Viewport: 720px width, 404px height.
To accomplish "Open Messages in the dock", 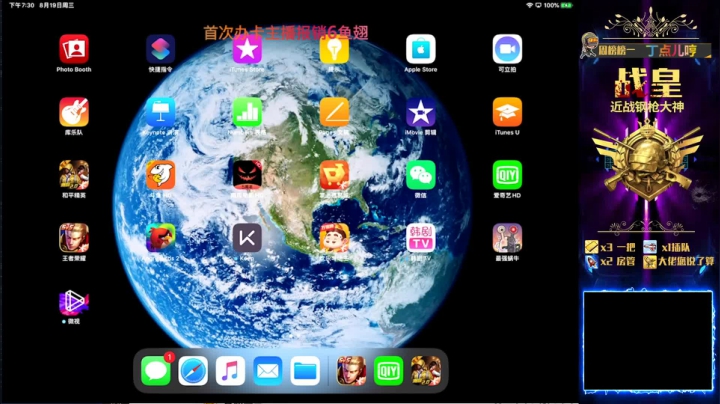I will point(156,370).
